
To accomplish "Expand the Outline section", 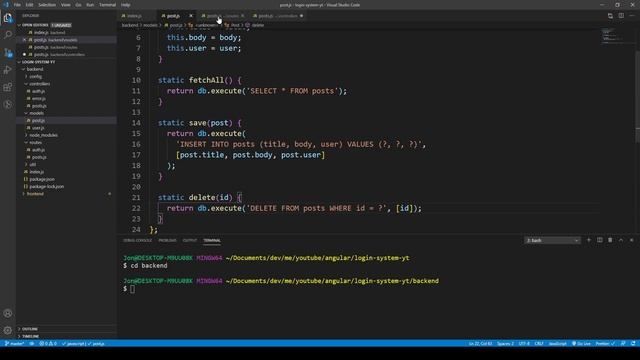I will (x=66, y=329).
